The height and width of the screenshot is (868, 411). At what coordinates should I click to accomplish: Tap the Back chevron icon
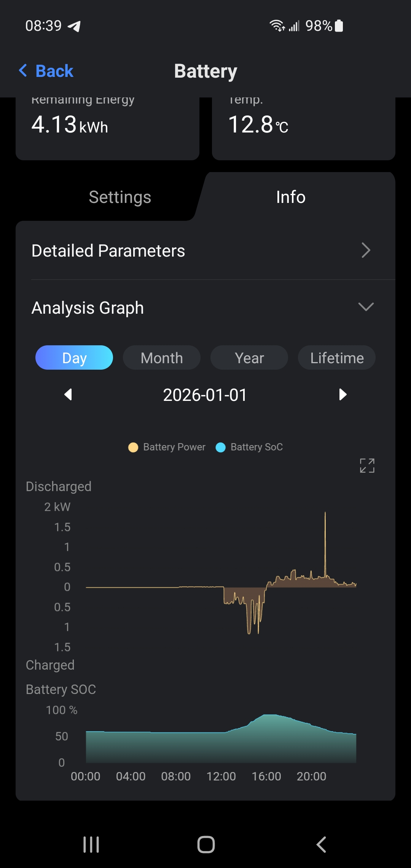click(23, 70)
